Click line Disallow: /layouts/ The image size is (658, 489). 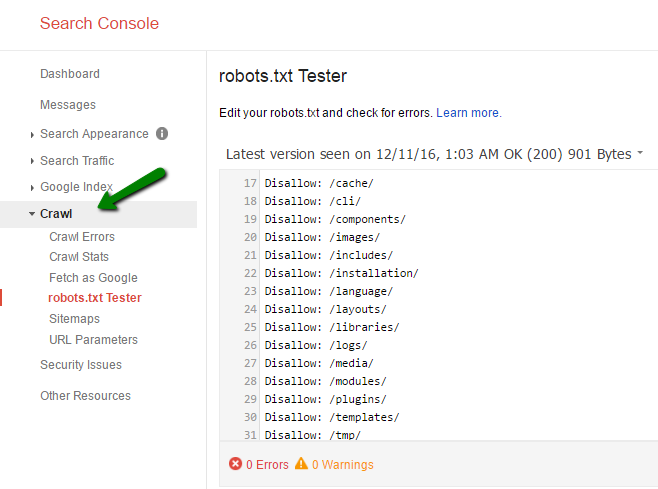pos(325,309)
